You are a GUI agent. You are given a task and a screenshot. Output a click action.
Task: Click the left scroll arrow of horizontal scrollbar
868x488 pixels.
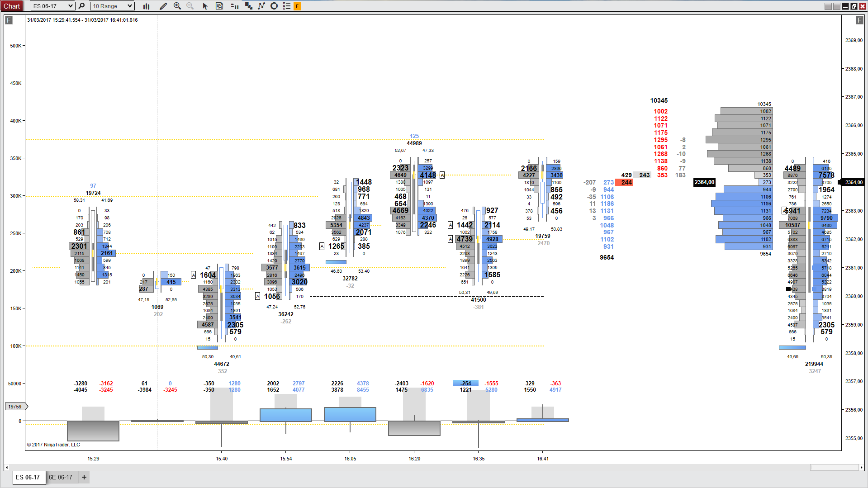click(7, 467)
